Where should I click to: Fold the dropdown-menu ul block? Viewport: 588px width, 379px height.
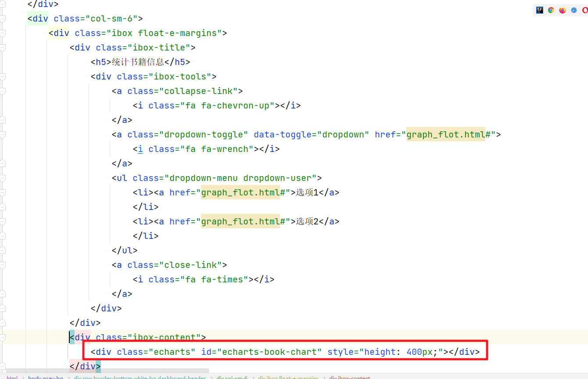(3, 178)
